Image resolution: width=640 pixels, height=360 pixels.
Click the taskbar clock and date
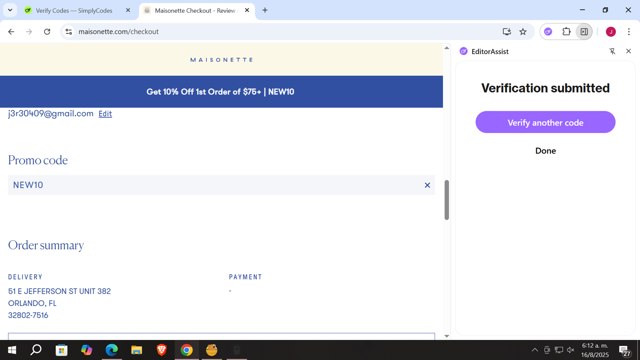tap(595, 350)
